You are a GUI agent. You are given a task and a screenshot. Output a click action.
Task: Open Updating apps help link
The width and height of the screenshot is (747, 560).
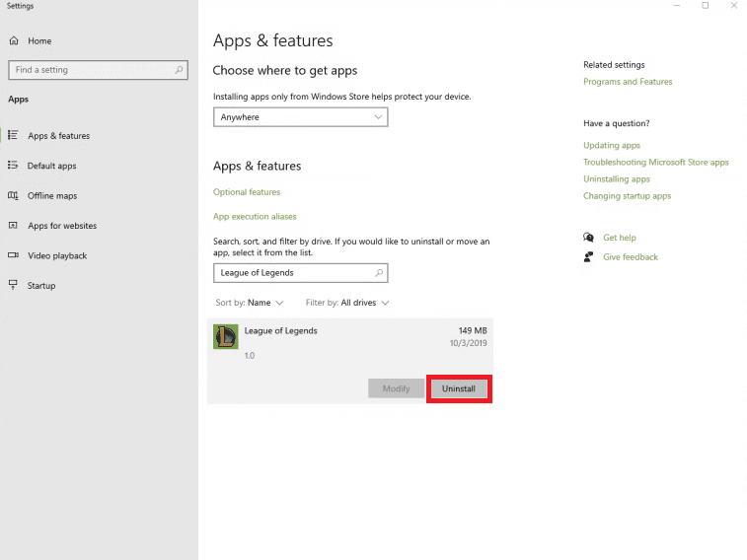[612, 145]
